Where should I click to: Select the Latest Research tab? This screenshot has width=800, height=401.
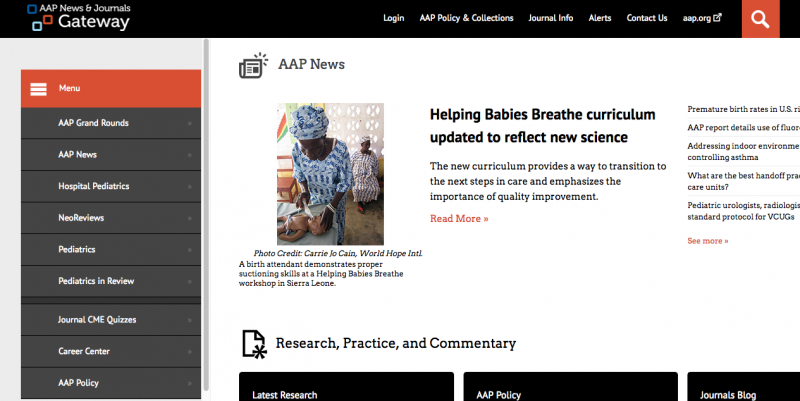tap(285, 395)
